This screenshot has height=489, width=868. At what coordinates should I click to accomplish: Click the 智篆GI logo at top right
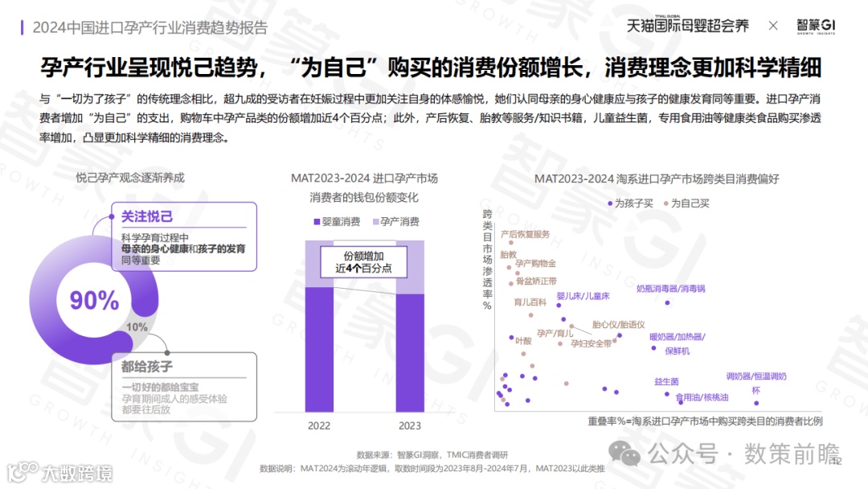[816, 26]
